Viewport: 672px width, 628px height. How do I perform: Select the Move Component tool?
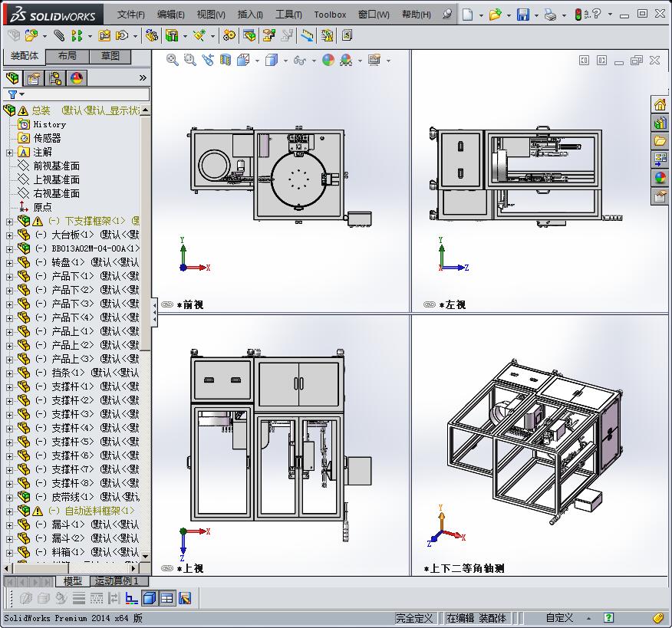[x=122, y=35]
